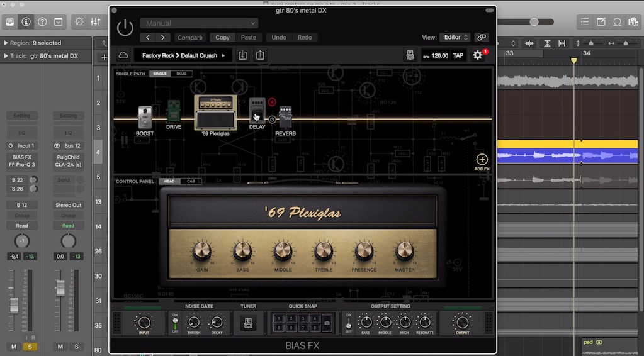Expand the Track inspector disclosure triangle

pos(6,56)
